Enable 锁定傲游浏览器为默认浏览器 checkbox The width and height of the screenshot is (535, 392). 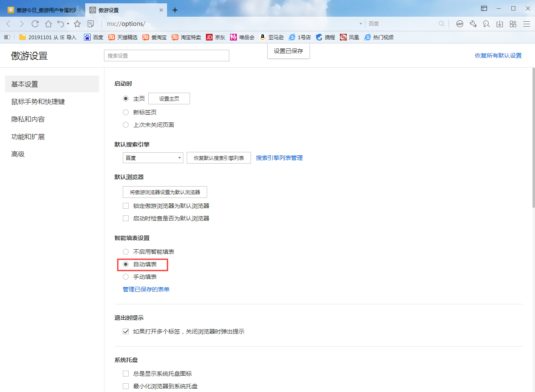point(126,205)
